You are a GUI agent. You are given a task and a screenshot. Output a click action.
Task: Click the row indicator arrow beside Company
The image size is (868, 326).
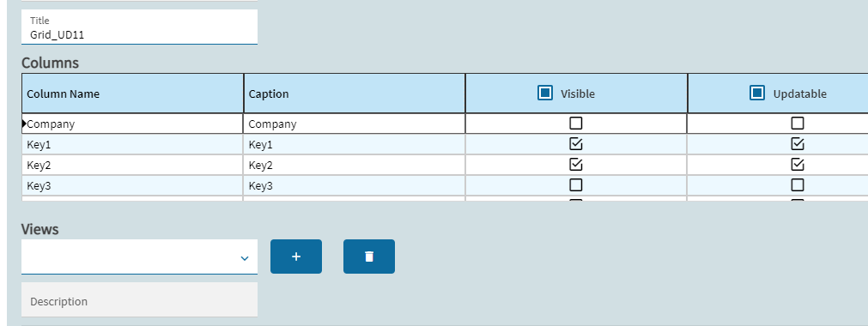click(x=24, y=124)
